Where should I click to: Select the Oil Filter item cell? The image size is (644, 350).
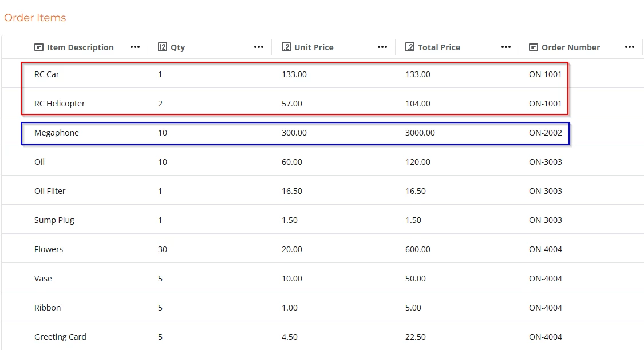[x=50, y=191]
